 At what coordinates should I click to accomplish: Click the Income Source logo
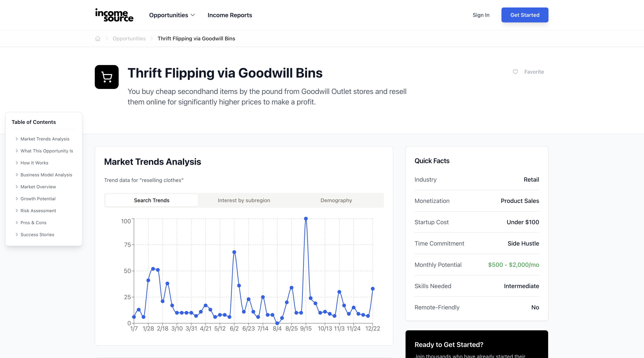pos(114,15)
